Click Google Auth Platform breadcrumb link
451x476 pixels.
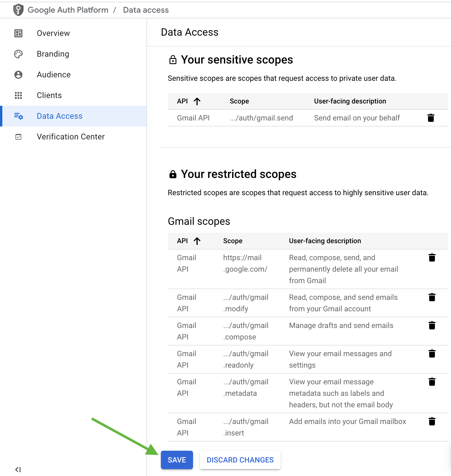(68, 10)
